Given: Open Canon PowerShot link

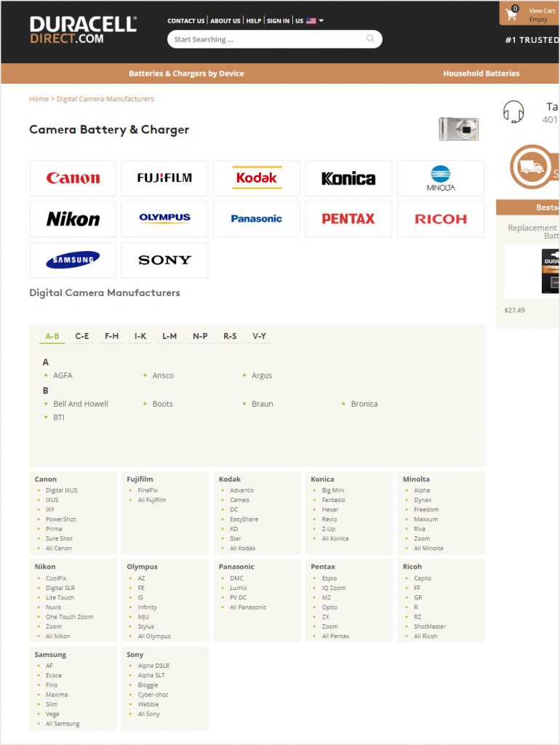Looking at the screenshot, I should click(x=61, y=519).
